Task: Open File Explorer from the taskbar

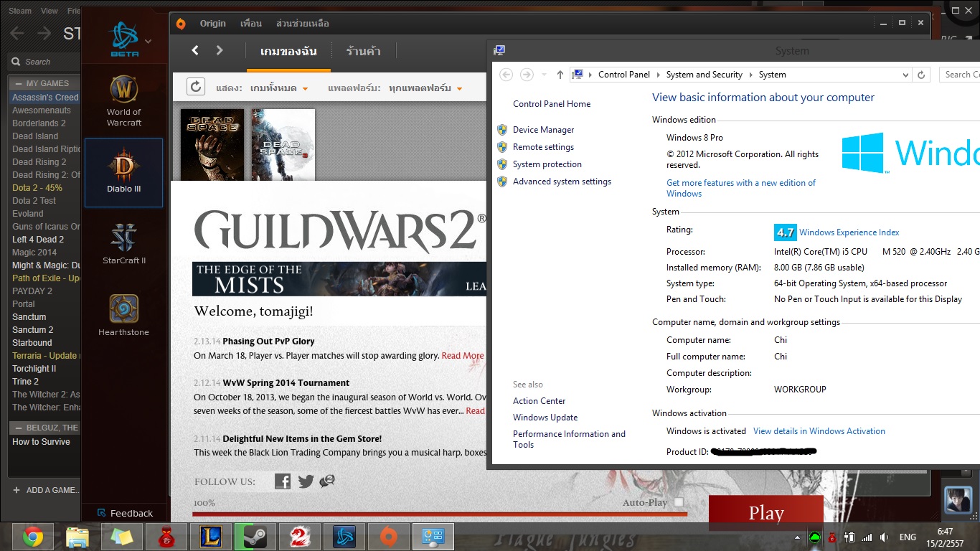Action: (x=77, y=537)
